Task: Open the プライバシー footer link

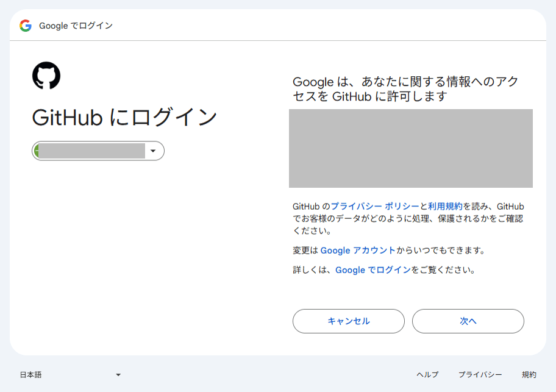Action: point(480,375)
